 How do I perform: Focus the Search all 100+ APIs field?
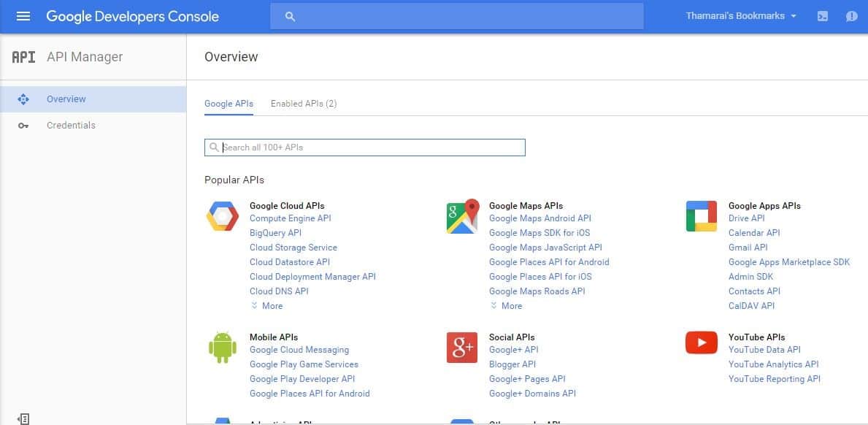tap(365, 148)
